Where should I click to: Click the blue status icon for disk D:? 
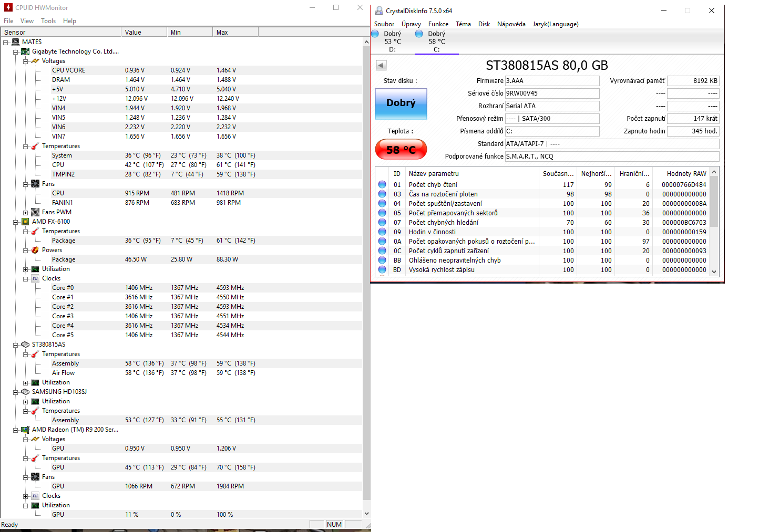[x=375, y=34]
